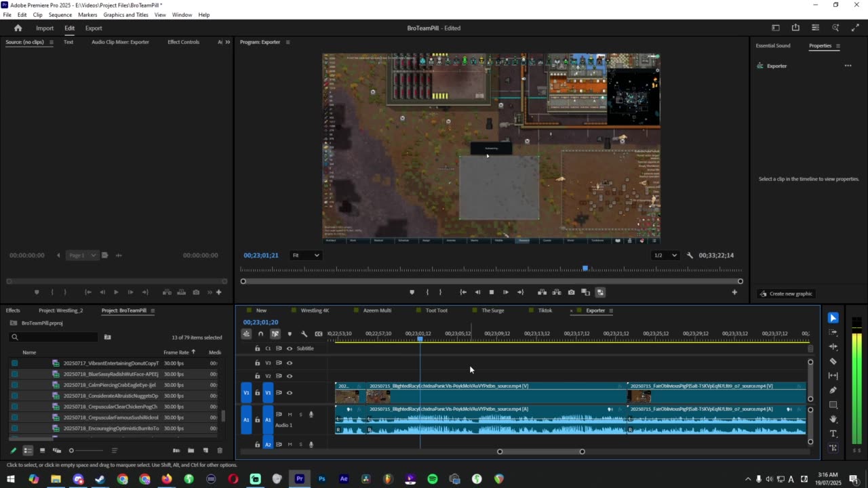The height and width of the screenshot is (488, 868).
Task: Click the project panel search field
Action: coord(54,337)
